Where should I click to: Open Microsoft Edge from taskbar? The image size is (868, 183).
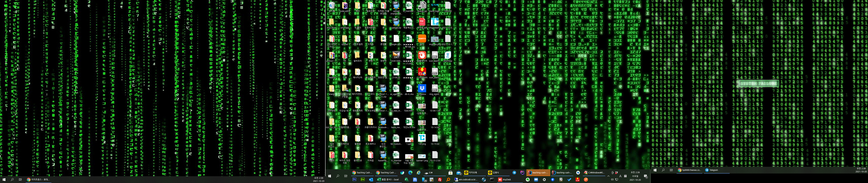[x=410, y=172]
